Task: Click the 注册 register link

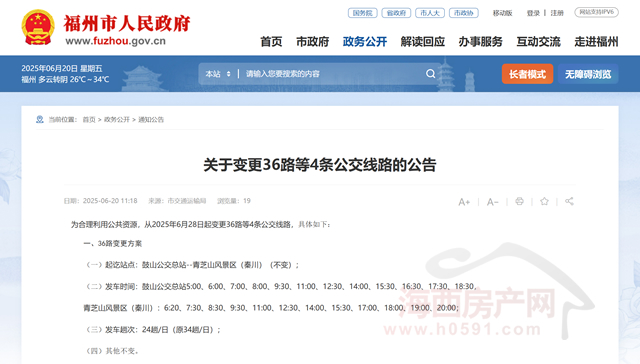Action: point(557,13)
